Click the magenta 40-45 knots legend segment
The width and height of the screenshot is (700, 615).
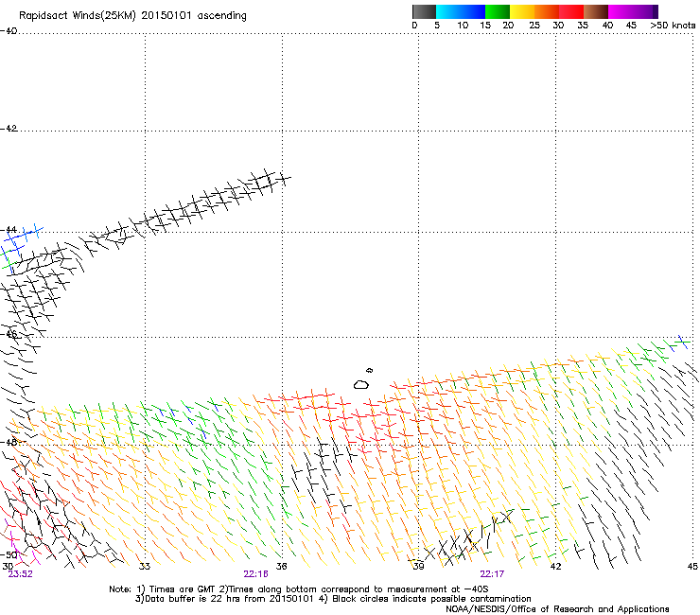[621, 11]
